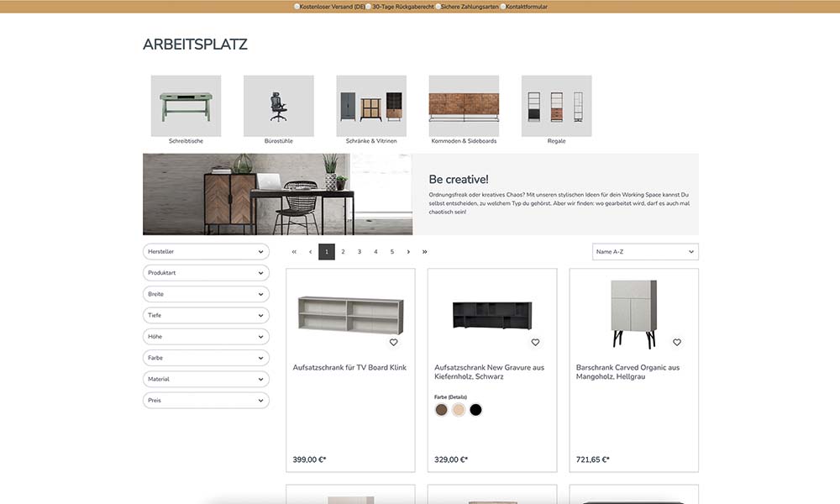840x504 pixels.
Task: Select the brown color swatch on New Gravure
Action: point(442,410)
